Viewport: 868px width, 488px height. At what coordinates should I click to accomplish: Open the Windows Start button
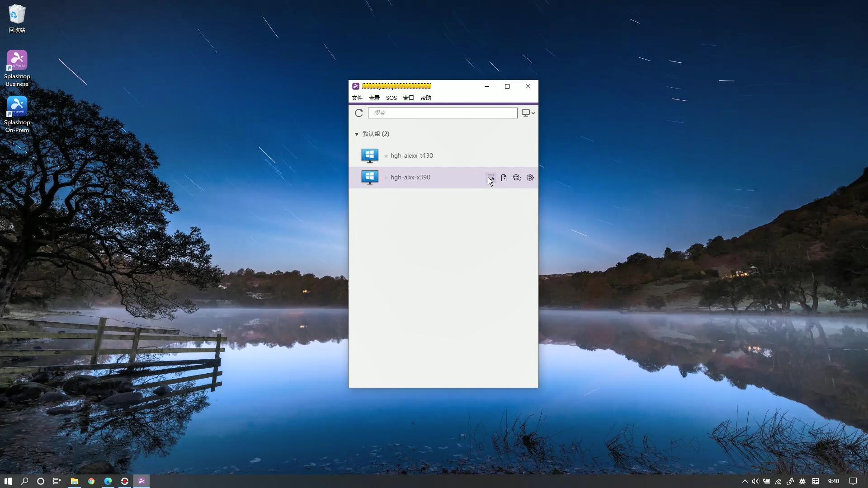(x=8, y=481)
